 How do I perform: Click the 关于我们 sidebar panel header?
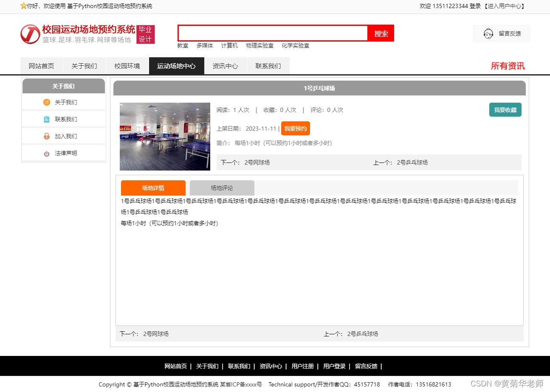[64, 86]
